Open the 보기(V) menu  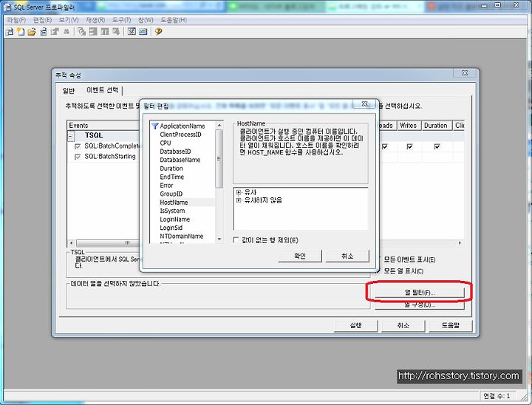point(69,20)
